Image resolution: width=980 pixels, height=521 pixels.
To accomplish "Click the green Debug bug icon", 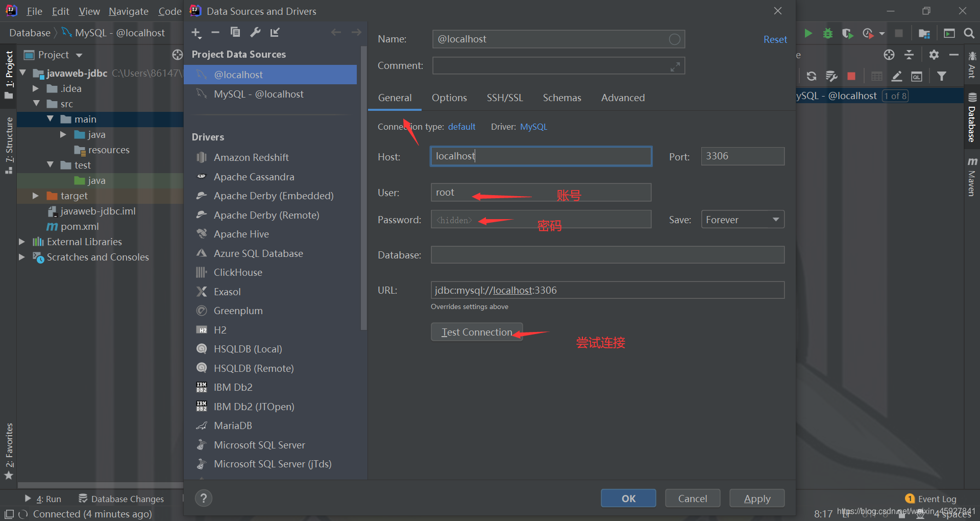I will pos(827,33).
